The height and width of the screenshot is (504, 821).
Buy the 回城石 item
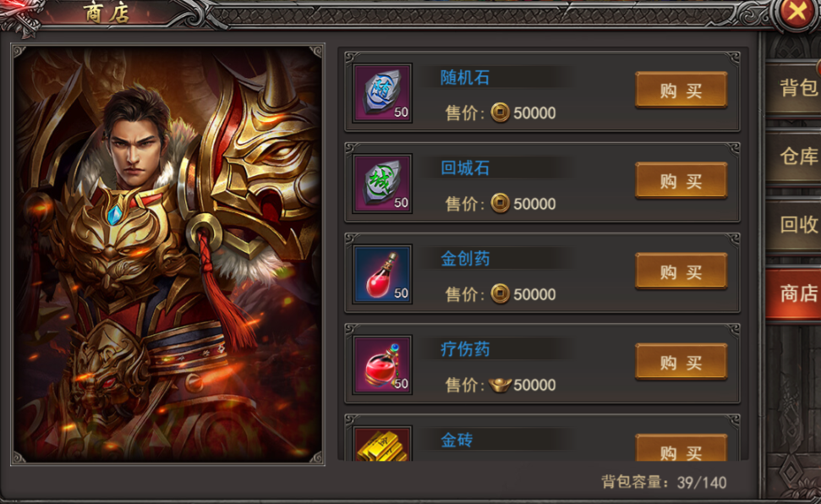coord(681,181)
